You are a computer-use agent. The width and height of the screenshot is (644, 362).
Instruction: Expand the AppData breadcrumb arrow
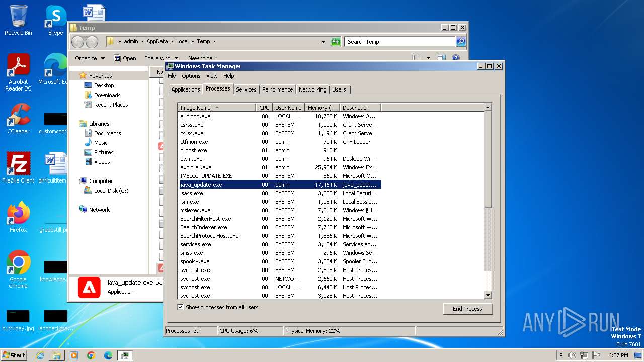172,42
